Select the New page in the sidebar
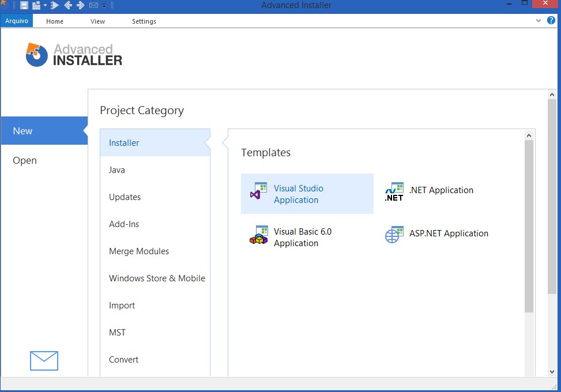 [44, 130]
